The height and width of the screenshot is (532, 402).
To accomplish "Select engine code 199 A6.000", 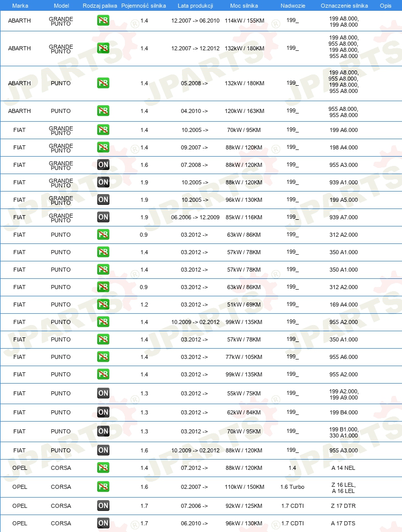I will (343, 130).
